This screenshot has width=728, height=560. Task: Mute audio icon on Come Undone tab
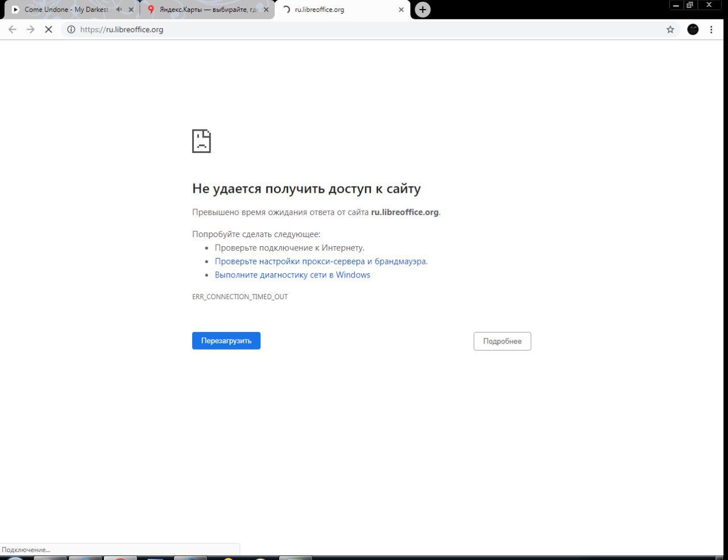tap(119, 10)
